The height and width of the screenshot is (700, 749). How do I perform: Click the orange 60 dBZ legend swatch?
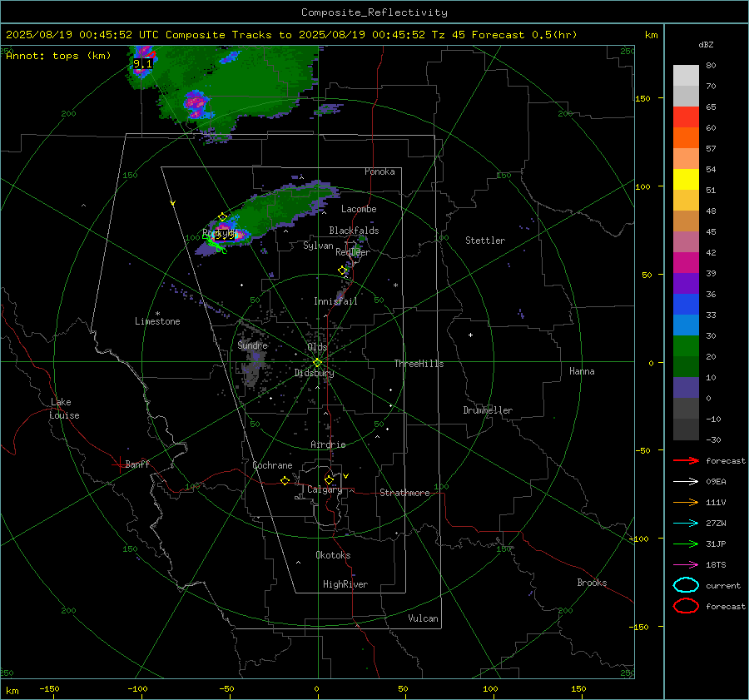pos(686,137)
